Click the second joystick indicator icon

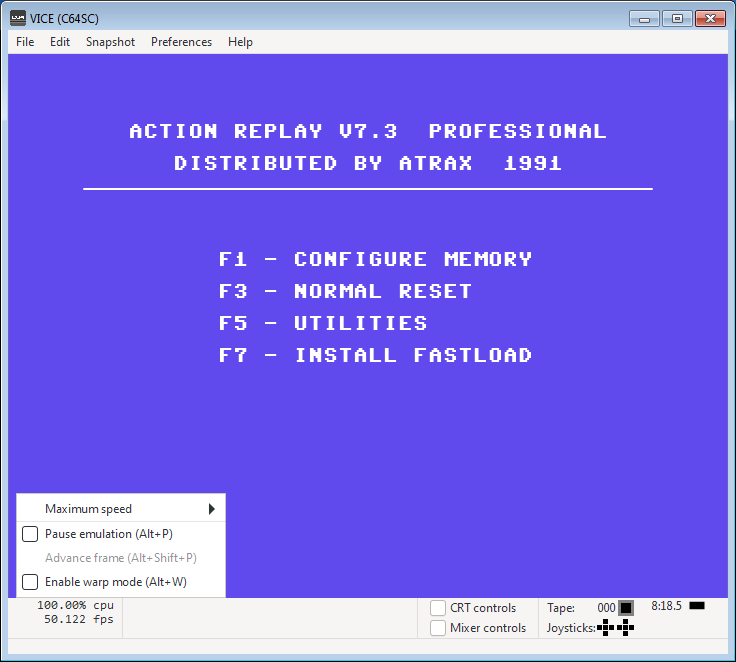pyautogui.click(x=625, y=627)
